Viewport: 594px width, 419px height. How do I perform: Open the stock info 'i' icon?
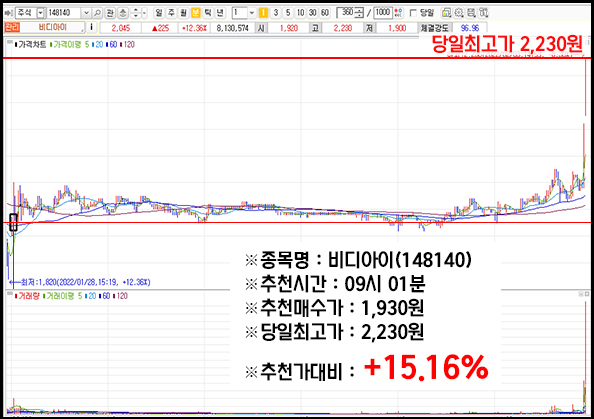tap(91, 27)
